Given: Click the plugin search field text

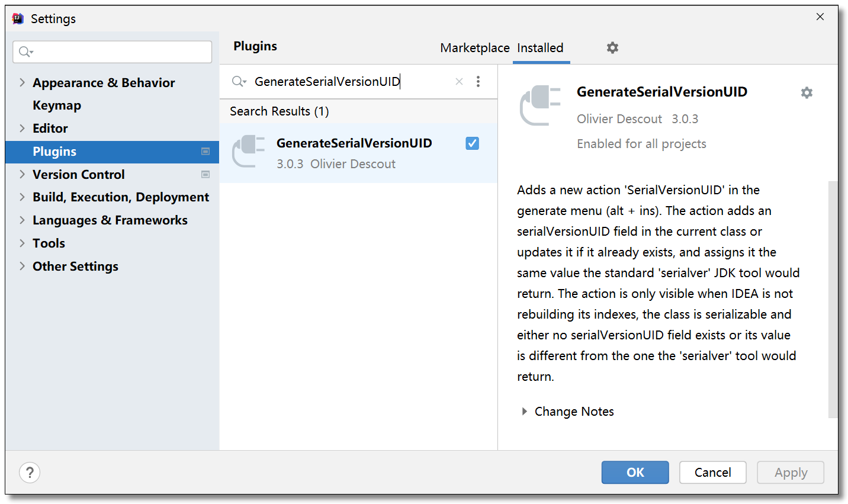Looking at the screenshot, I should click(327, 82).
